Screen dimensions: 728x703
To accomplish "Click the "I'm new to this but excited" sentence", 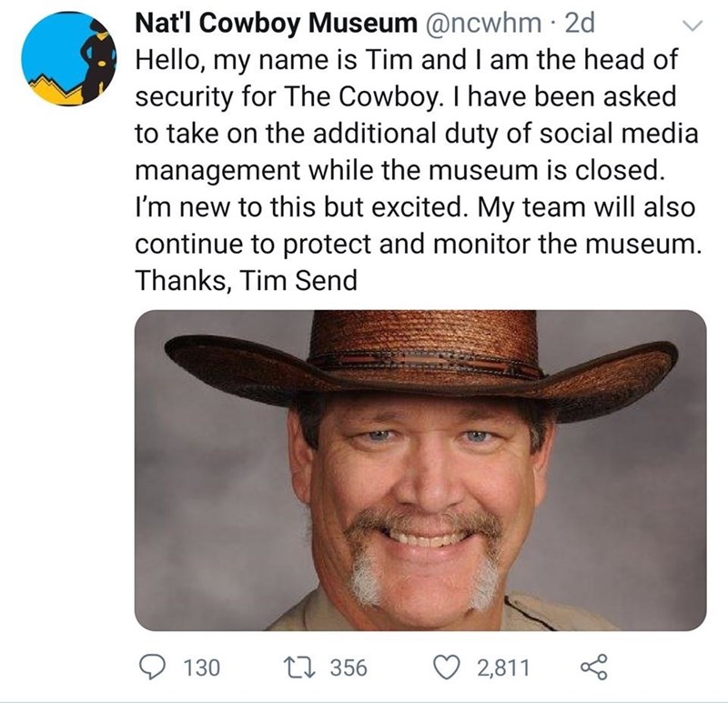I will coord(300,208).
